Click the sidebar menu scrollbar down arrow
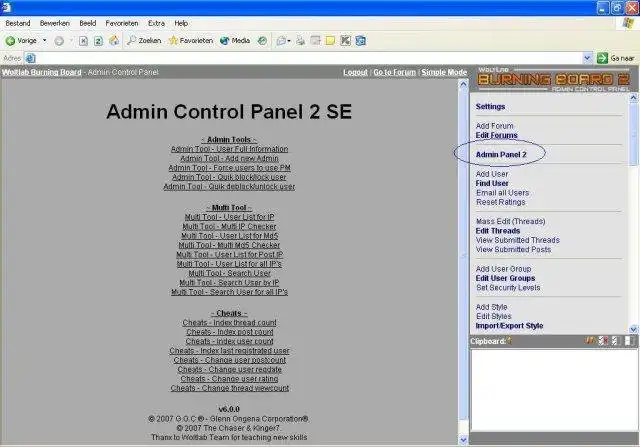 (x=633, y=329)
